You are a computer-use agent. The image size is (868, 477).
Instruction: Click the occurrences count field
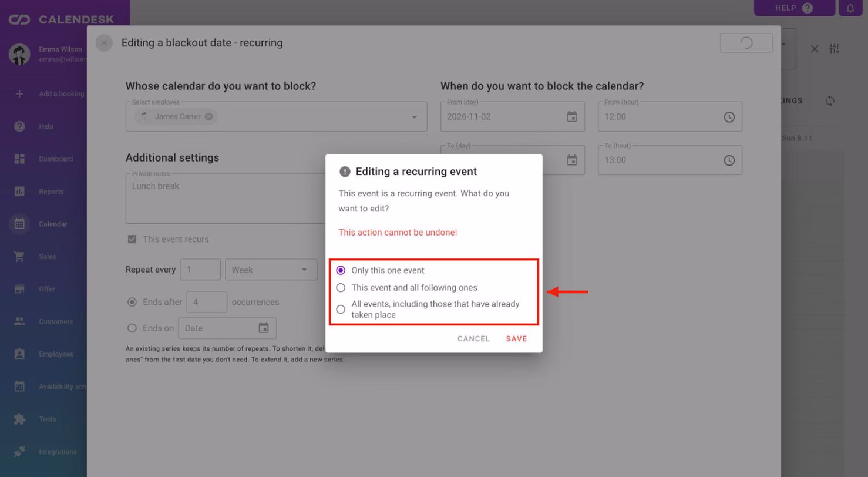point(207,302)
